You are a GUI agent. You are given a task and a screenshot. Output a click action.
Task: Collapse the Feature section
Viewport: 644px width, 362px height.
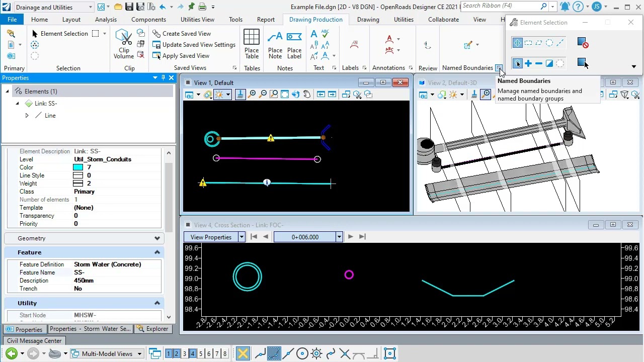tap(157, 252)
